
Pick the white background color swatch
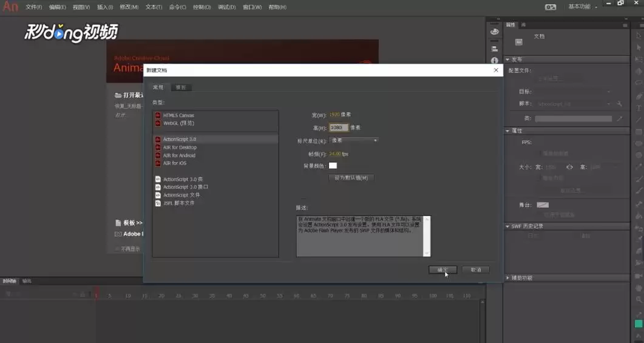[x=333, y=166]
